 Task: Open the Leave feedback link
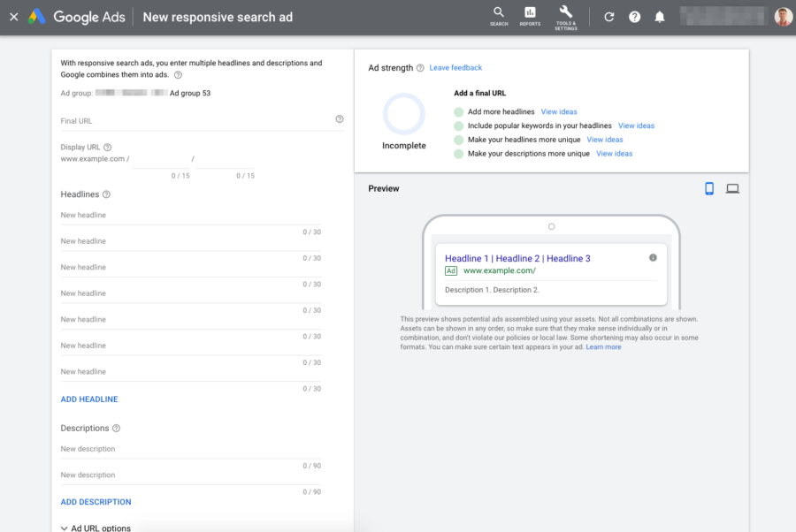[x=455, y=67]
